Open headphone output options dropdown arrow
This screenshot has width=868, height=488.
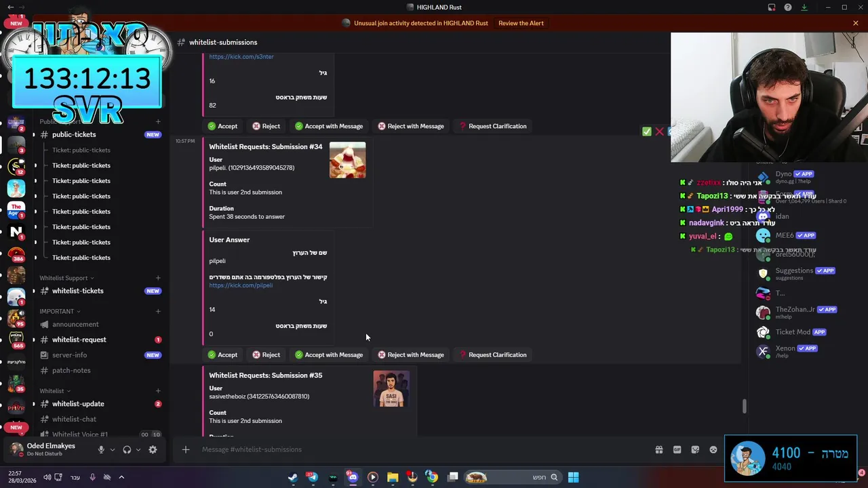[x=138, y=449]
